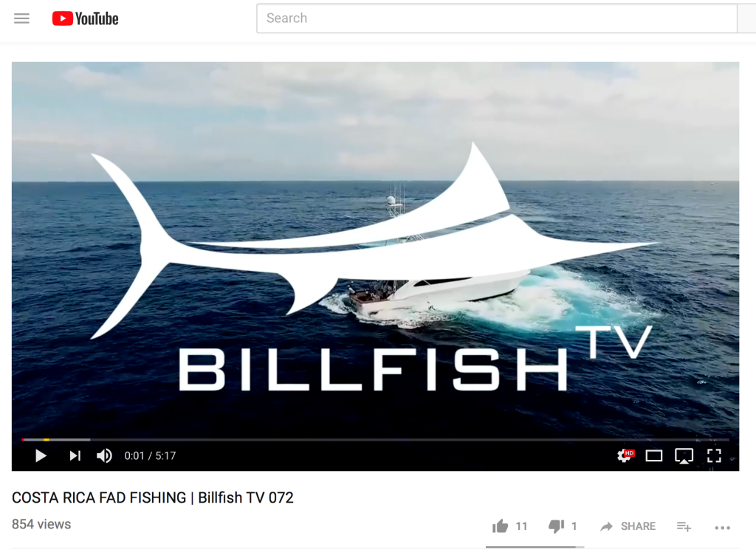
Task: Open the three-dot more actions menu
Action: tap(722, 528)
